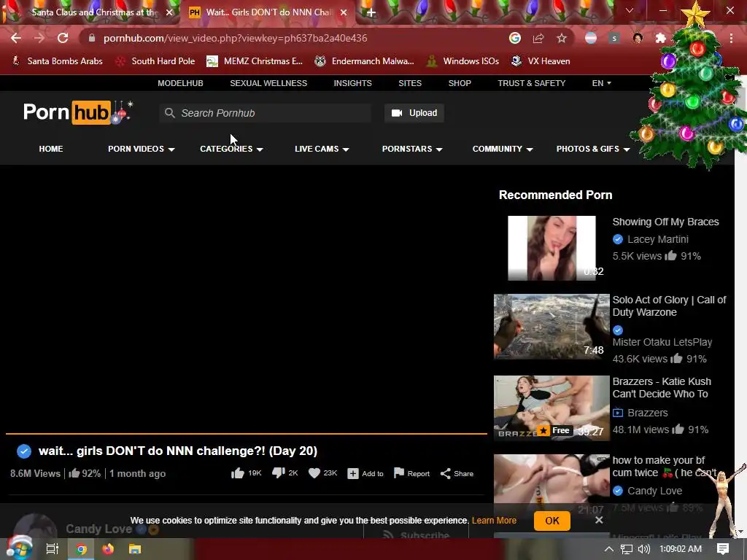Click the search magnifier icon

(169, 113)
